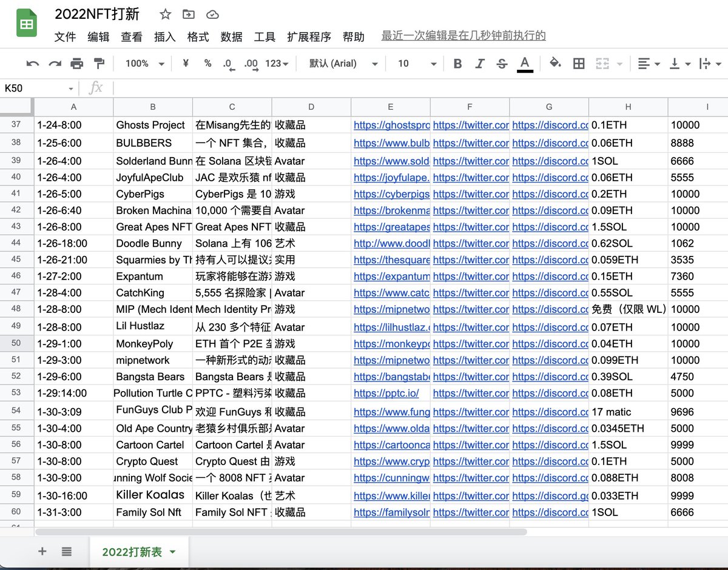Screen dimensions: 728x570
Task: Select row 50 header
Action: click(x=16, y=343)
